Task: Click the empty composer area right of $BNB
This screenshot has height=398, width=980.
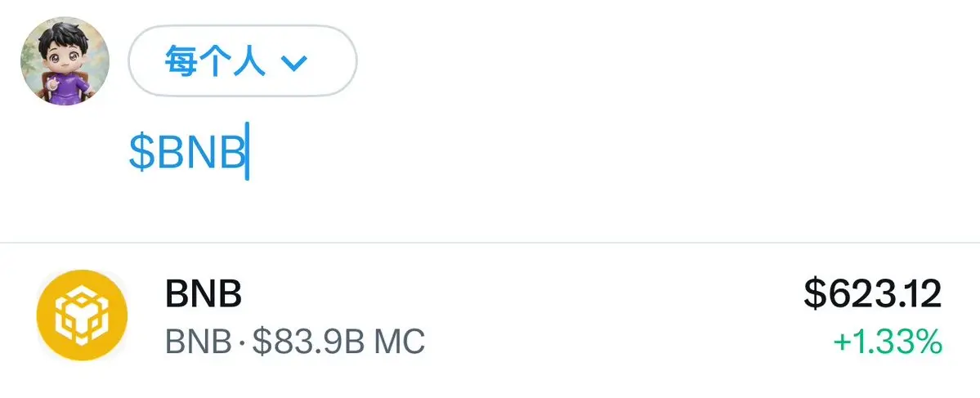Action: coord(572,154)
